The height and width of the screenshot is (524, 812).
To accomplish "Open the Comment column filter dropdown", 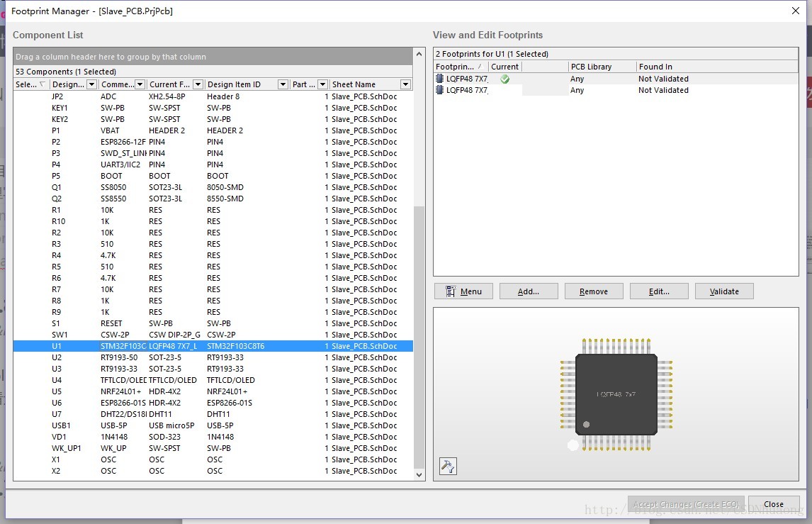I will [x=140, y=84].
